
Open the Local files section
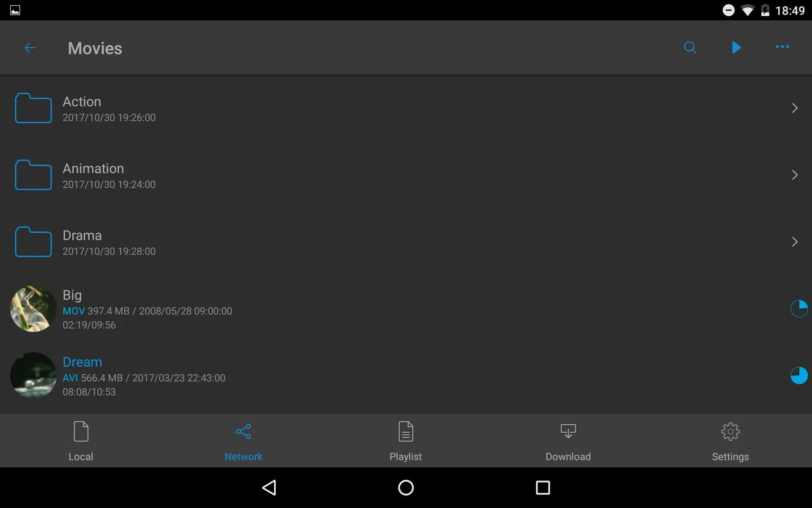tap(81, 440)
